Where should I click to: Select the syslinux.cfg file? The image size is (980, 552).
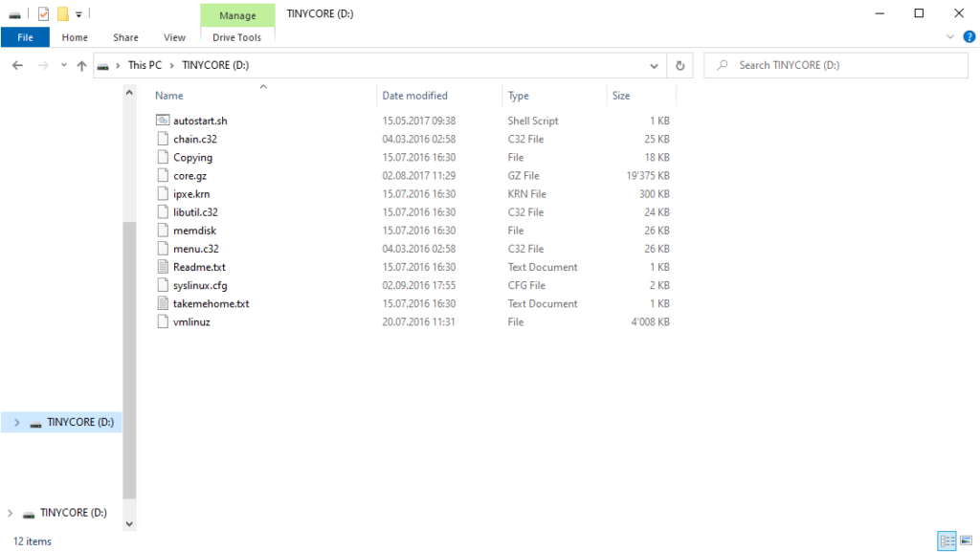(199, 285)
